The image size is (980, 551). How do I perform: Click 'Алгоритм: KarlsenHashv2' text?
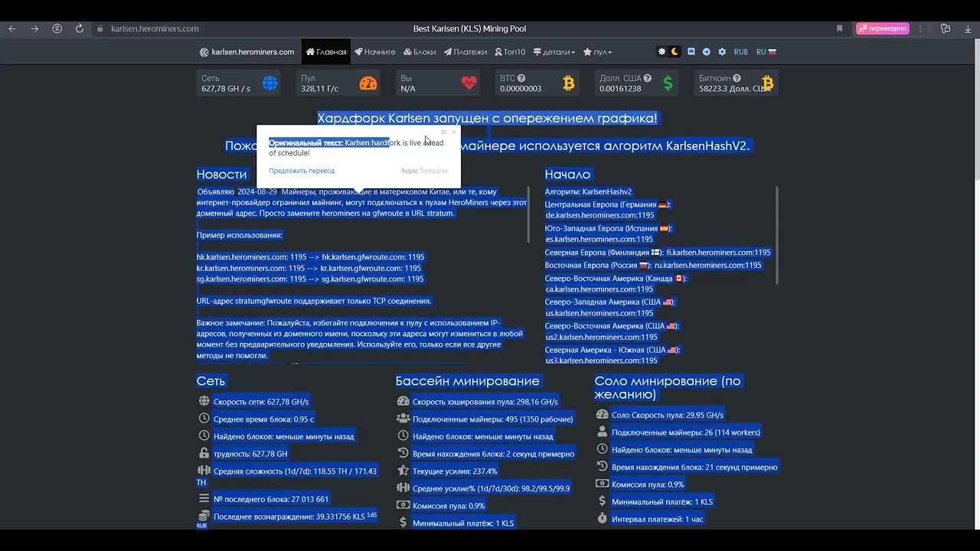click(588, 191)
